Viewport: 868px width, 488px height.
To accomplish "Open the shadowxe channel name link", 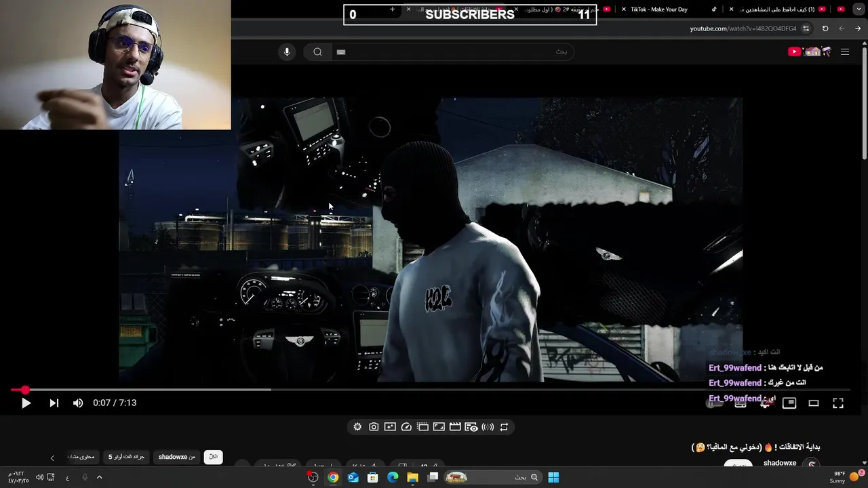I will 780,463.
